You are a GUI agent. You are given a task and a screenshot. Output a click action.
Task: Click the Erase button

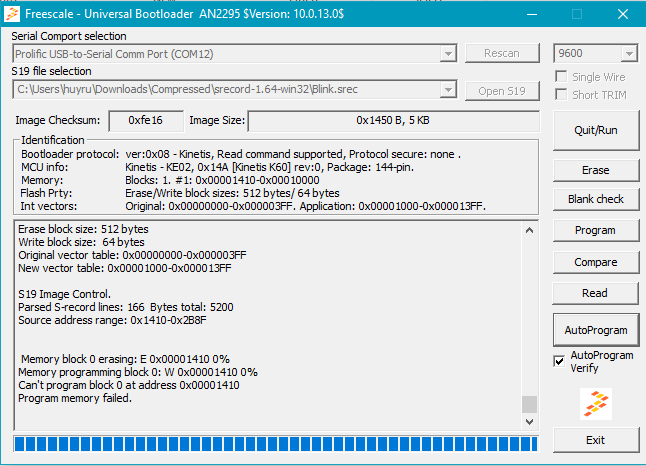click(596, 170)
